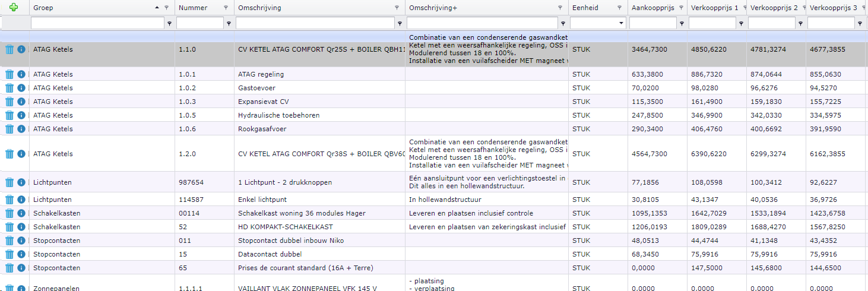Sort by the Omschrijving column header
Screen dimensions: 868x291
point(259,8)
